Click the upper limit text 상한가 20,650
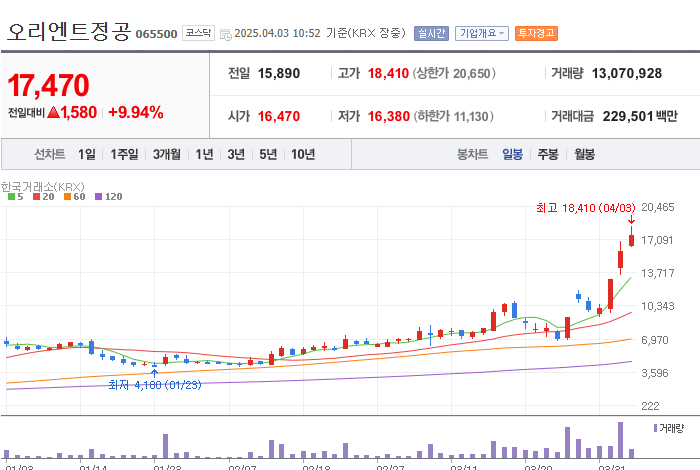 [x=454, y=73]
